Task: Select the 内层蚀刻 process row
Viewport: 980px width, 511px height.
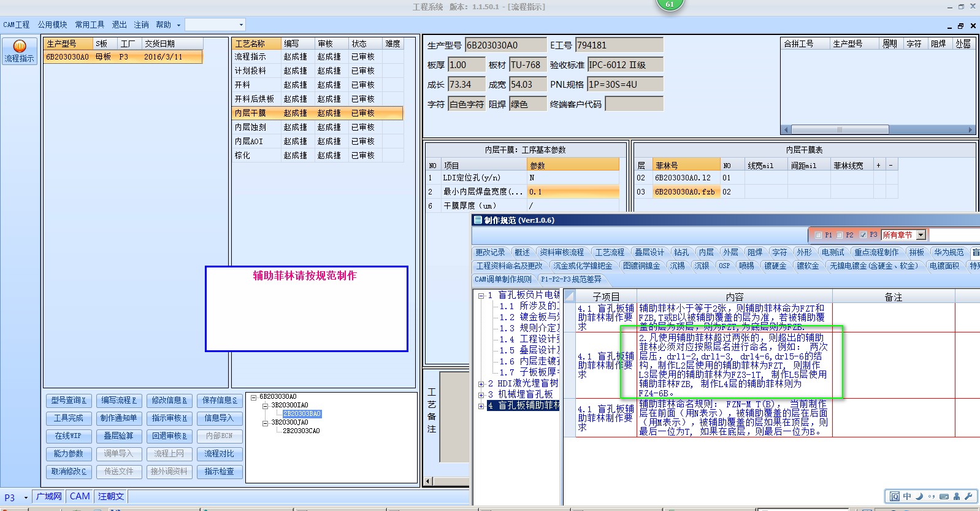Action: [x=318, y=127]
